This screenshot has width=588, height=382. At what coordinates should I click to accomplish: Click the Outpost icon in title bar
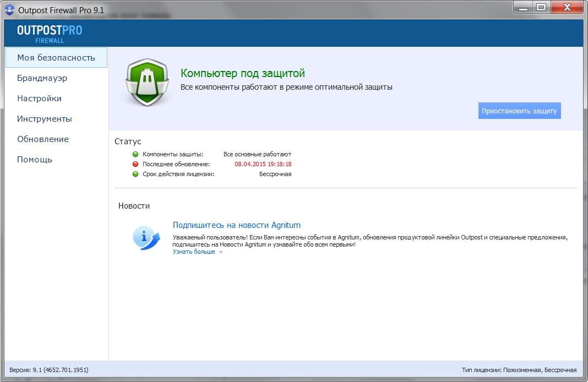(x=9, y=10)
